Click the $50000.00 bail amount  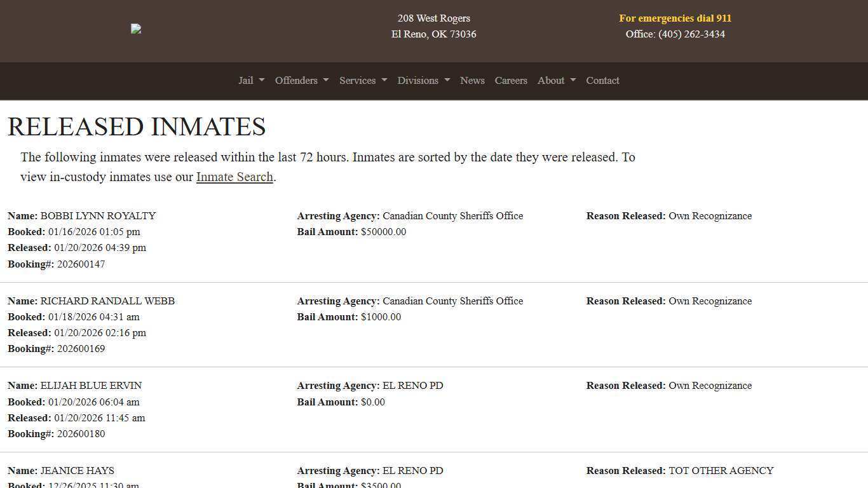tap(383, 232)
